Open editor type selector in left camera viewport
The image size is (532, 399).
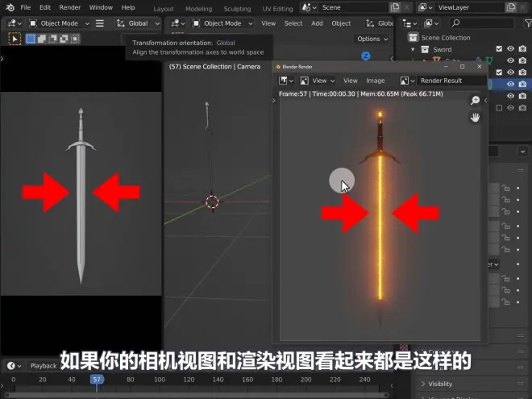pyautogui.click(x=15, y=23)
